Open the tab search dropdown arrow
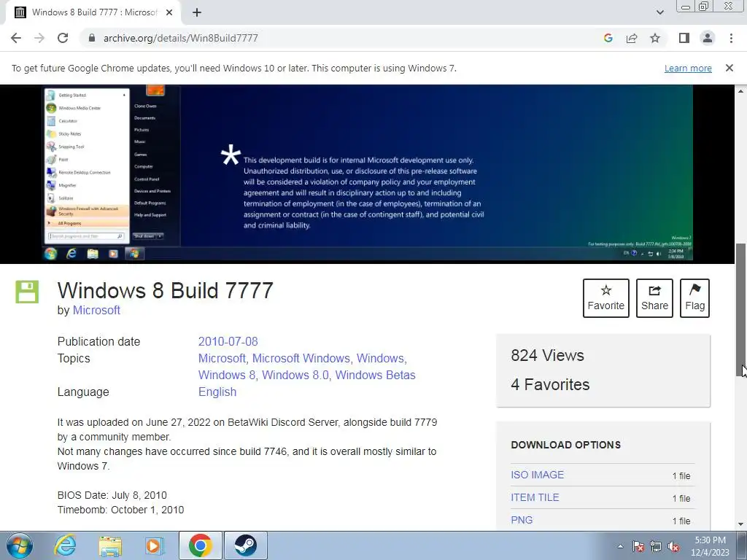 [659, 12]
